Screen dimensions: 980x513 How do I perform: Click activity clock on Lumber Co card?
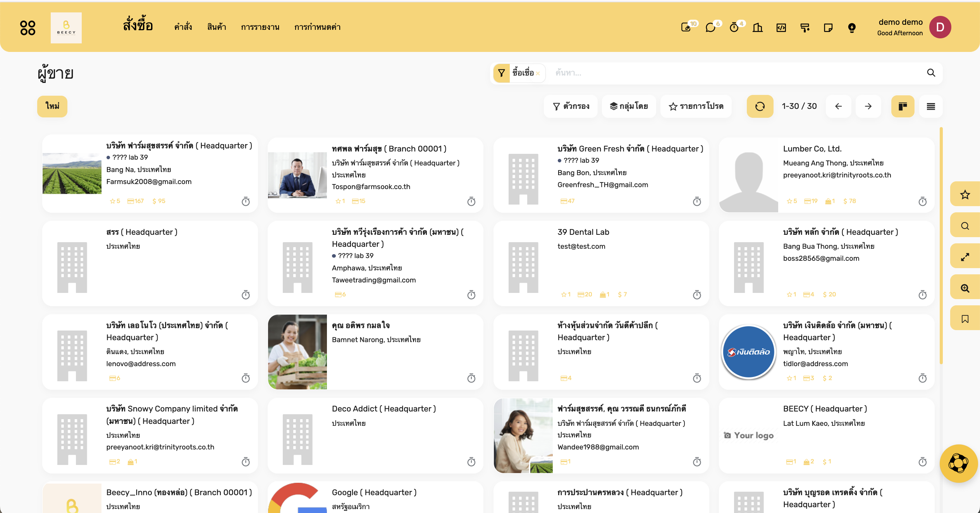[923, 201]
